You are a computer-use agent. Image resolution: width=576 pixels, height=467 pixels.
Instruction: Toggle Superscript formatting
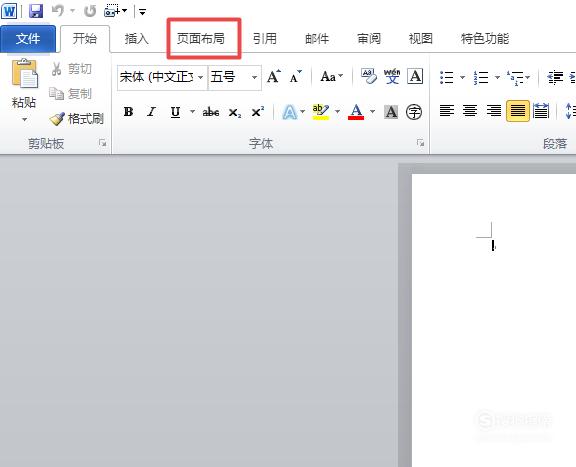258,112
